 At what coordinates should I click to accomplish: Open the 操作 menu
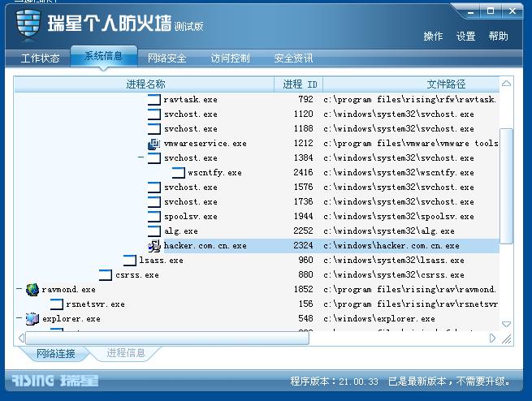(433, 37)
